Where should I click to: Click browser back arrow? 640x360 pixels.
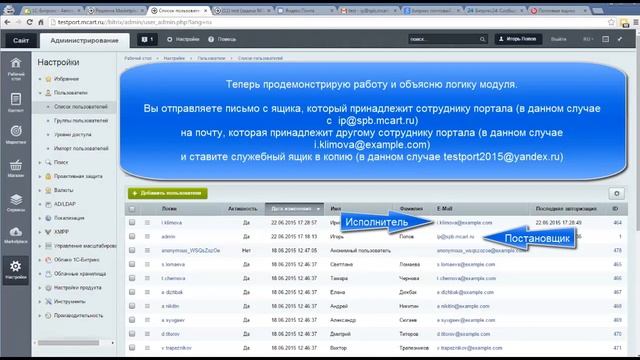coord(7,22)
